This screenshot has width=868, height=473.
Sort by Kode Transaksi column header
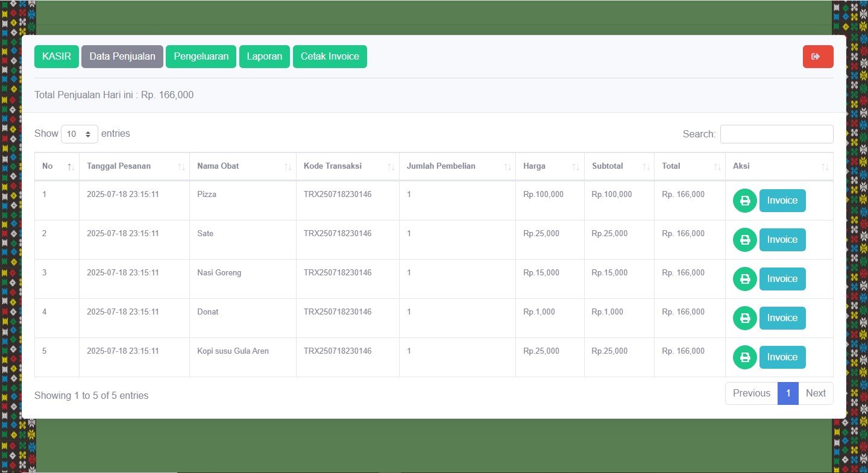tap(347, 166)
